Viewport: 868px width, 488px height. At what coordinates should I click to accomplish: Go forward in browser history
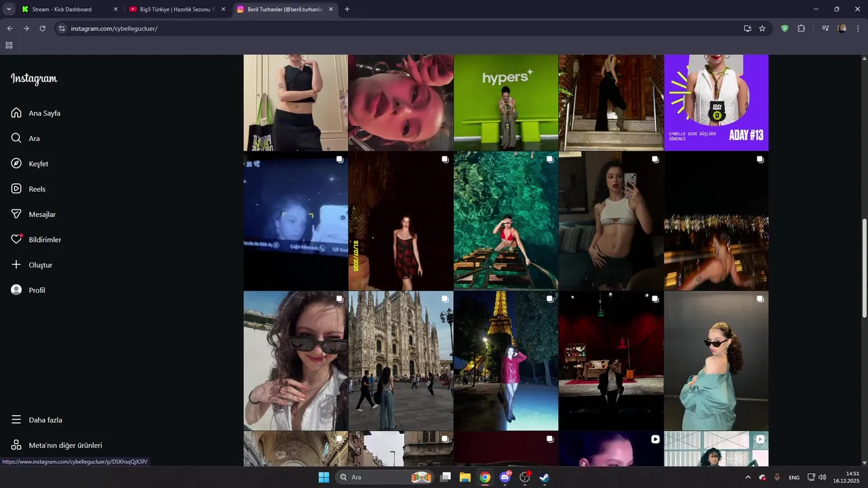coord(26,28)
